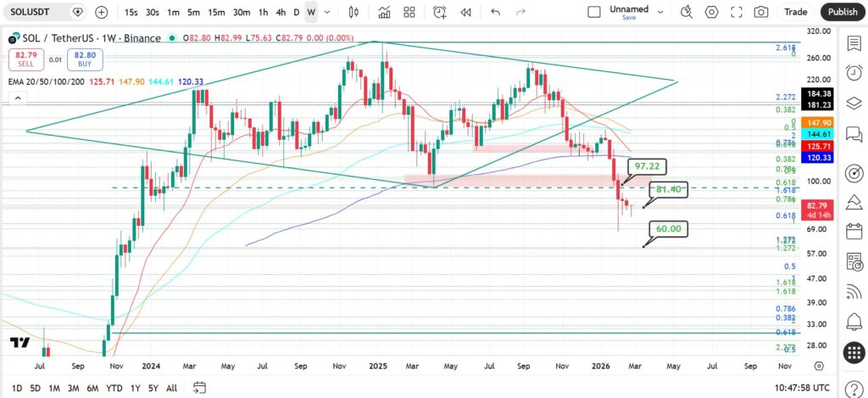Open indicator templates grid

409,12
